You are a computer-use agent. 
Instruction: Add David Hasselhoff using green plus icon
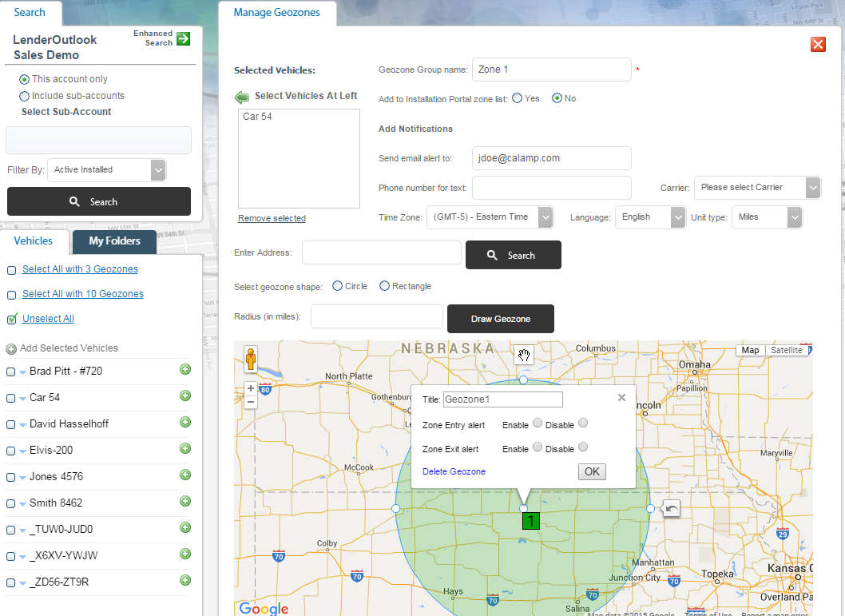[185, 422]
